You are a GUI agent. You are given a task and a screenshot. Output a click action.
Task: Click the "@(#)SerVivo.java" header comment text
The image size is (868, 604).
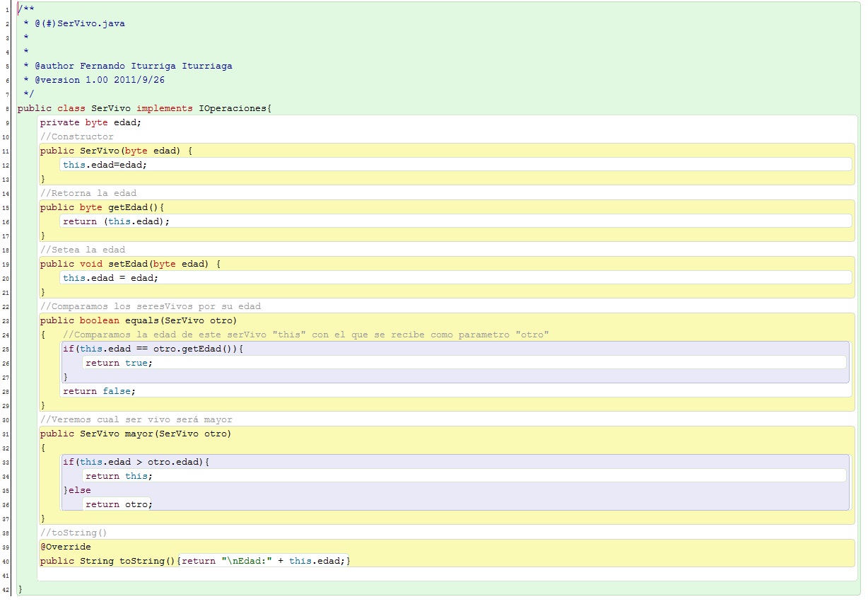80,23
